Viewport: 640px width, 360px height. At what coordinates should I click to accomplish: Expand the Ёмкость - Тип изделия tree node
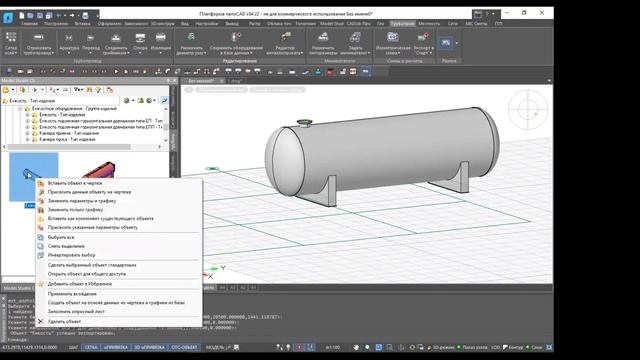pyautogui.click(x=28, y=115)
